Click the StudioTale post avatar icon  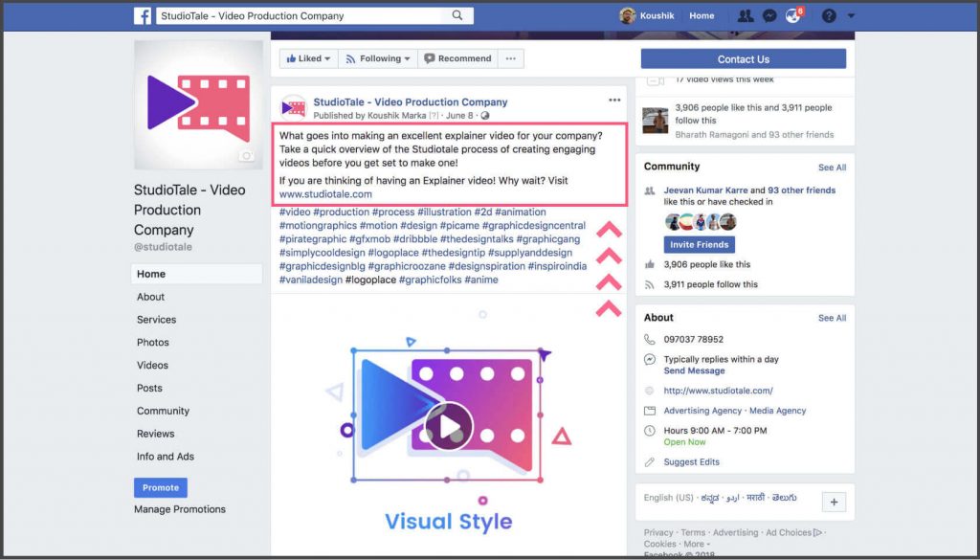(293, 107)
